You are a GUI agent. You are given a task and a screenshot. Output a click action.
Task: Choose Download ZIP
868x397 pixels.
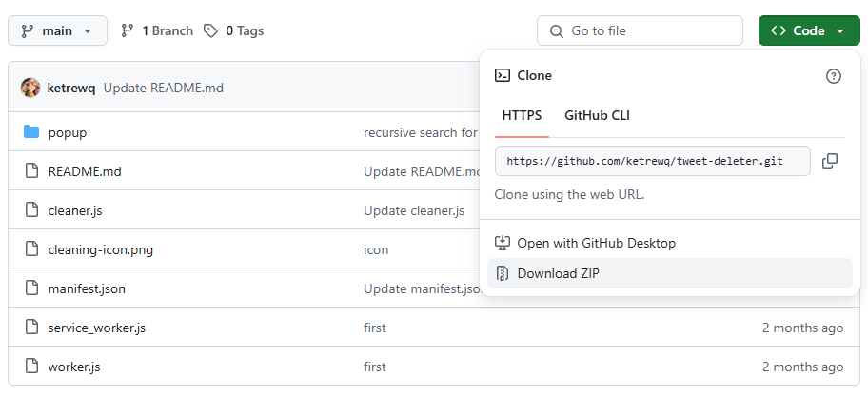(x=670, y=273)
